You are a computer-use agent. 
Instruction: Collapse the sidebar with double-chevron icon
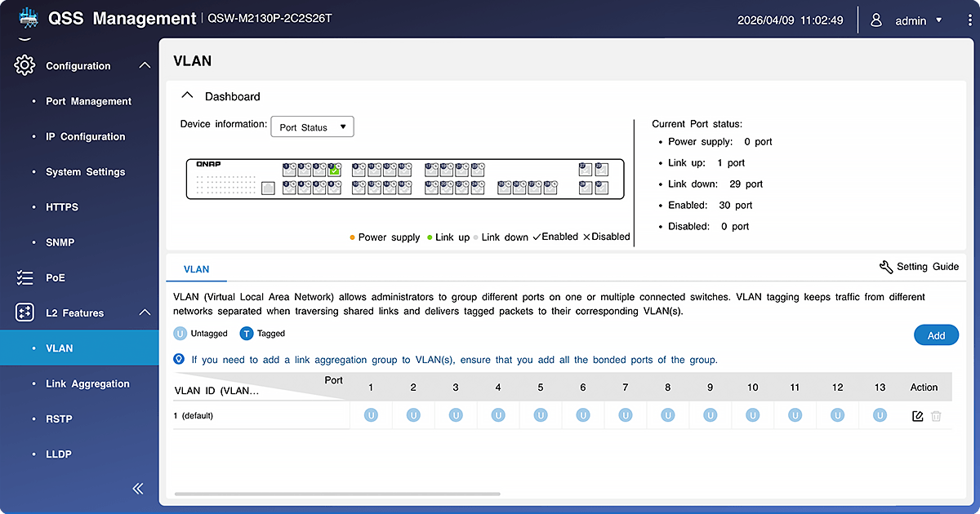(x=138, y=488)
